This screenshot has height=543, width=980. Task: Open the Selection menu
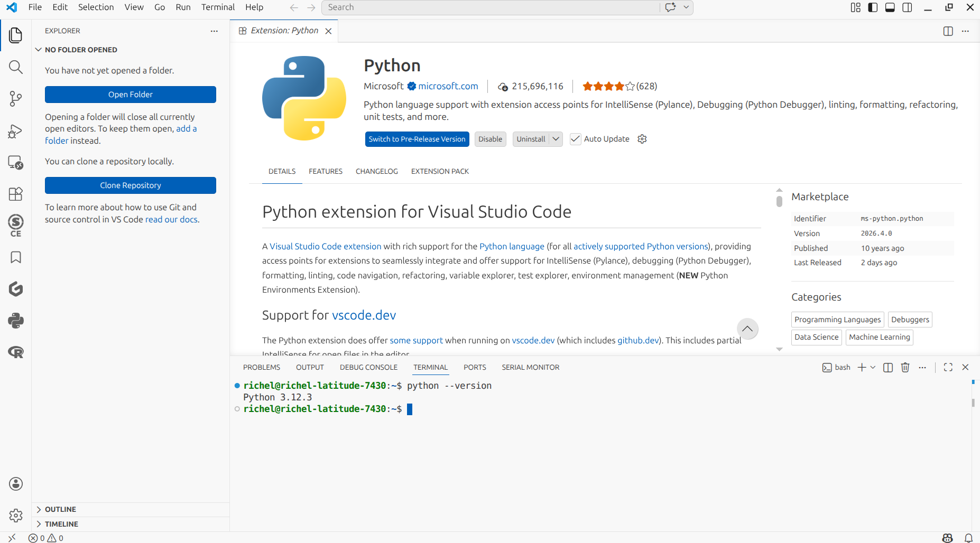96,7
